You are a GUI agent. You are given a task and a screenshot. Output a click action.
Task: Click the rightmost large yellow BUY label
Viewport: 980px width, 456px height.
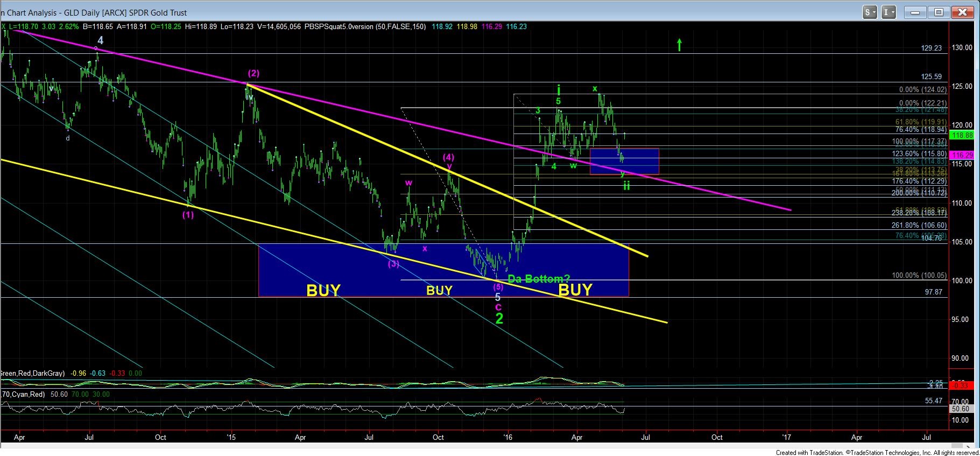tap(575, 290)
